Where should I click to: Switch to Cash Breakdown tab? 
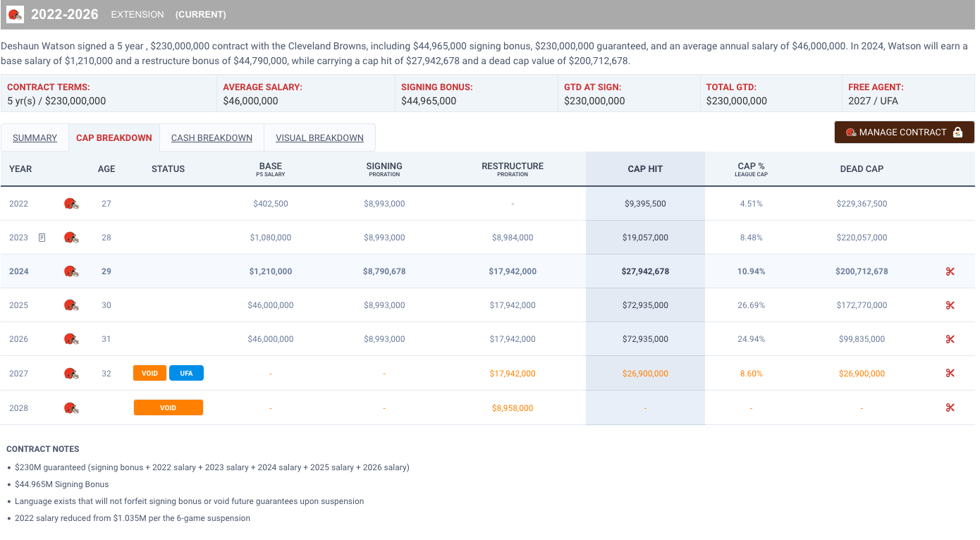[x=212, y=137]
